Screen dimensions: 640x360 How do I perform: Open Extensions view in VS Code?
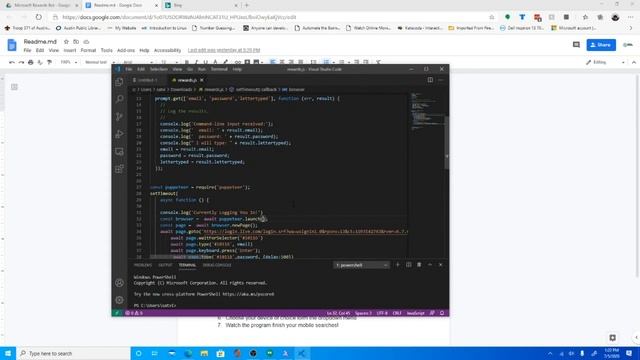tap(119, 169)
